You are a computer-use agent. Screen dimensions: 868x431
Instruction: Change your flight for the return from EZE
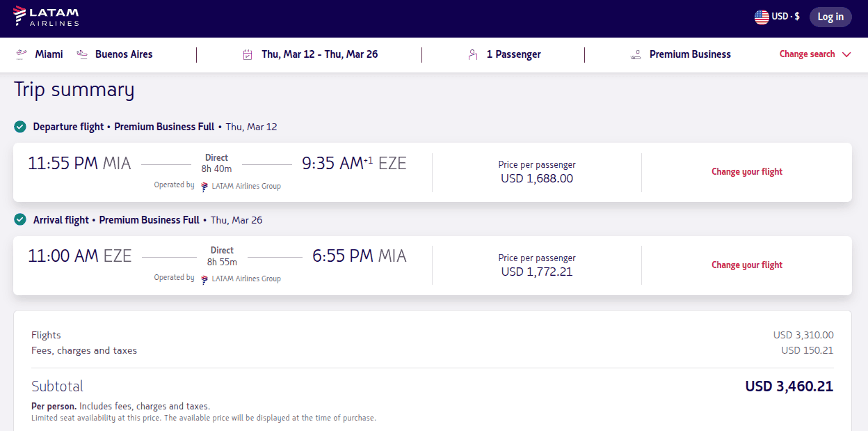[x=746, y=265]
